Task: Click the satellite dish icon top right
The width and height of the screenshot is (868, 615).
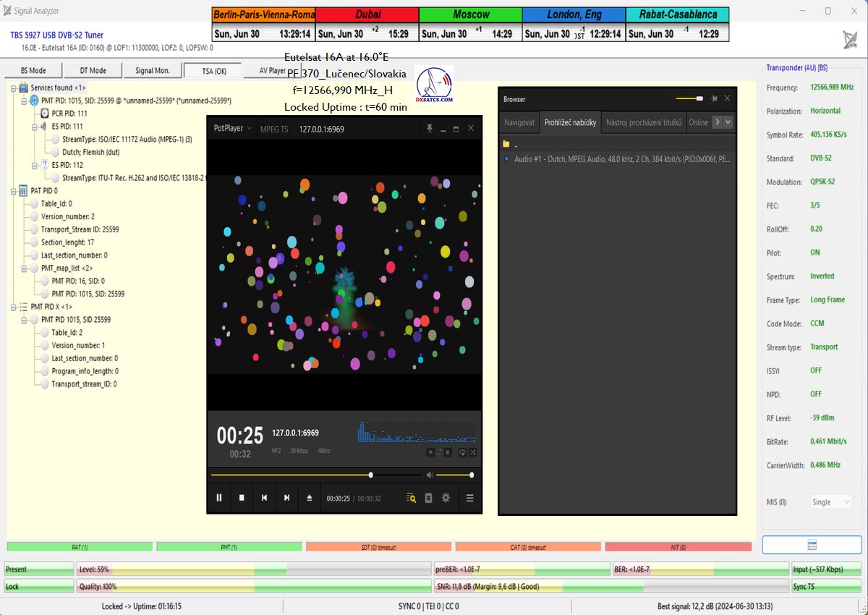Action: click(x=850, y=40)
